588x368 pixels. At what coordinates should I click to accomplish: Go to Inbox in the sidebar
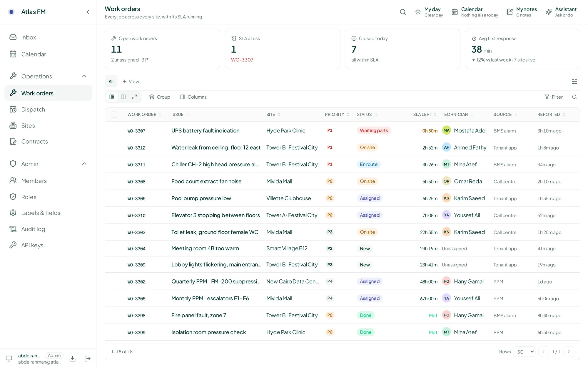click(x=48, y=37)
